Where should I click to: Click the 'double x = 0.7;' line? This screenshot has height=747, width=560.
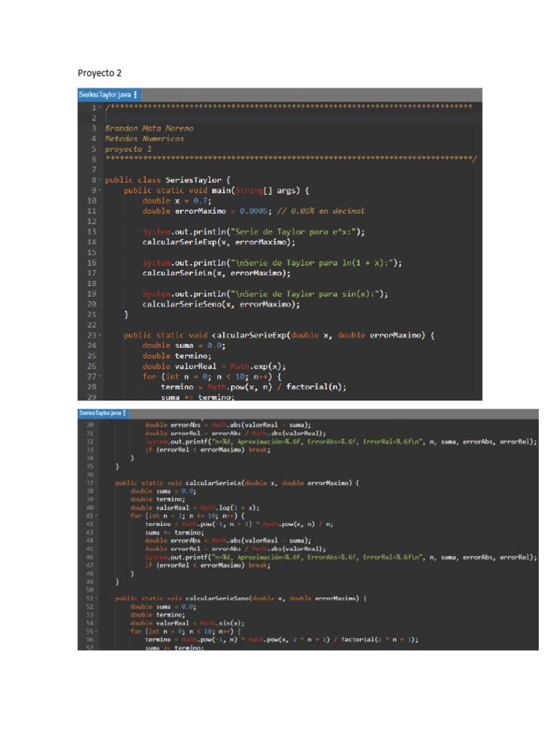point(176,201)
